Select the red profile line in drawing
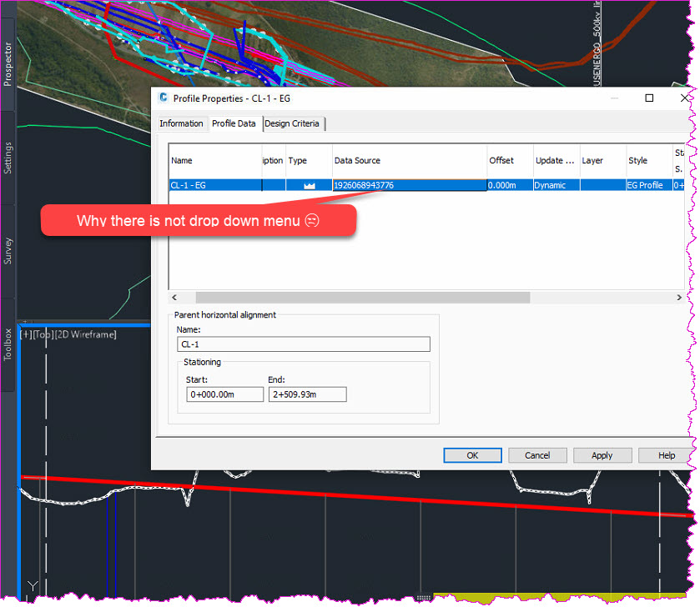The height and width of the screenshot is (607, 700). tap(357, 494)
